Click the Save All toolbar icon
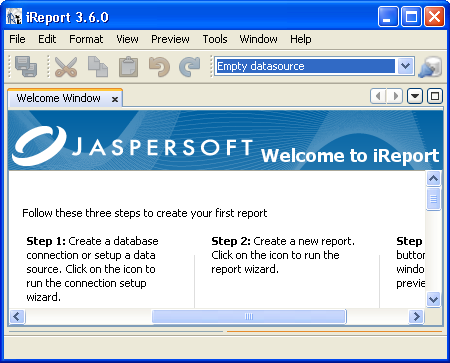Image resolution: width=450 pixels, height=363 pixels. [x=26, y=67]
